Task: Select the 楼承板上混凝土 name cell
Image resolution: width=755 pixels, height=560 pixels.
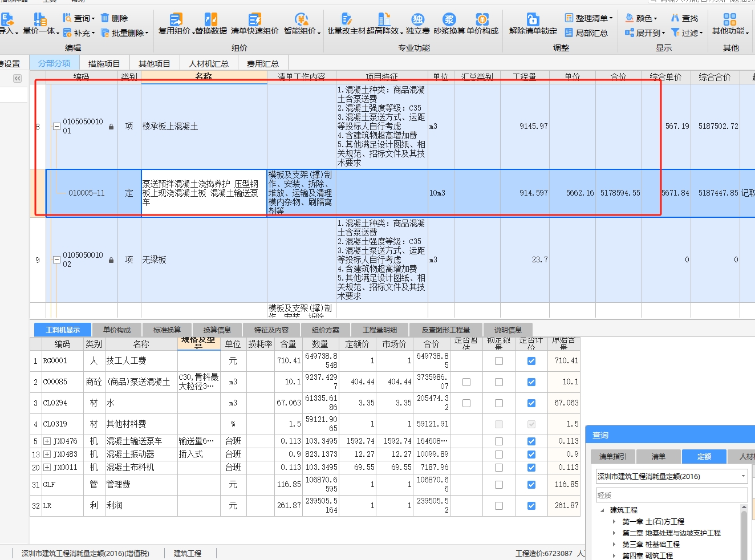Action: click(x=204, y=127)
